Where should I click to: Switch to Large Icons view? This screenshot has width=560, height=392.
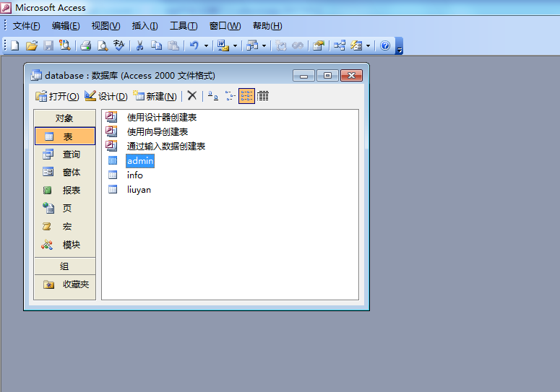click(213, 96)
